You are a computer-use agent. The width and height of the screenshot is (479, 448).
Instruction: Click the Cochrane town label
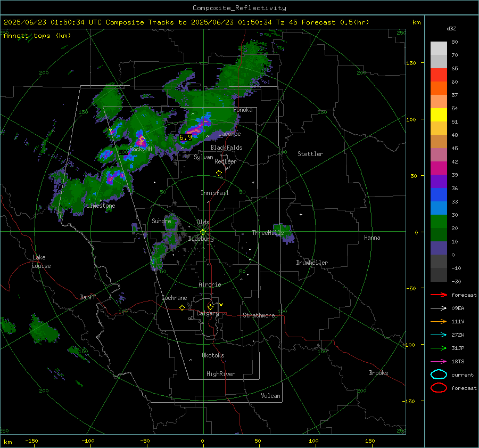[174, 298]
